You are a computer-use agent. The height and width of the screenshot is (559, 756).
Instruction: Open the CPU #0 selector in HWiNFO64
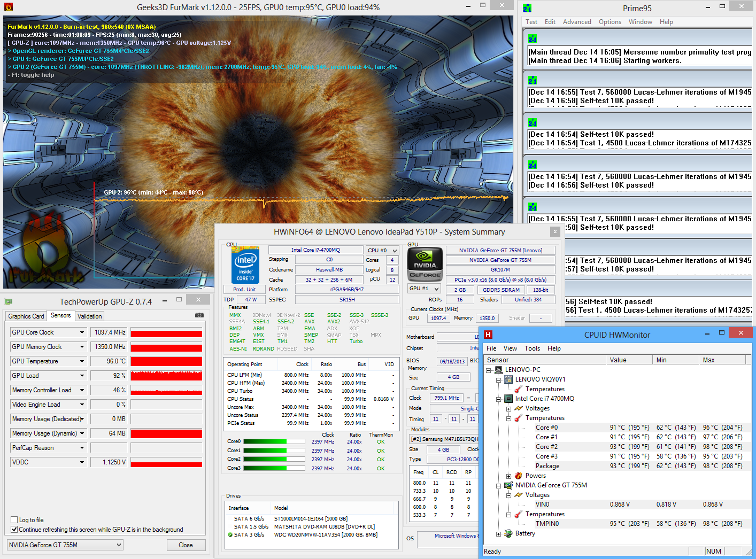382,250
